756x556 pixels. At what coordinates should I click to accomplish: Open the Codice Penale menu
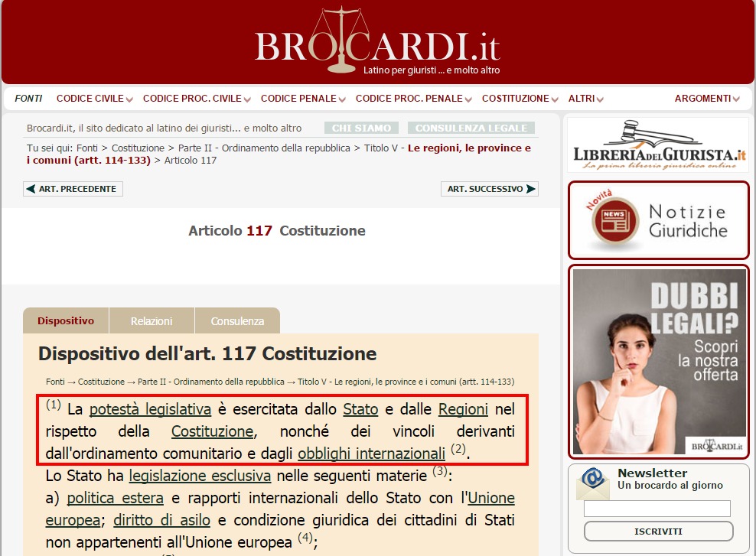coord(298,99)
